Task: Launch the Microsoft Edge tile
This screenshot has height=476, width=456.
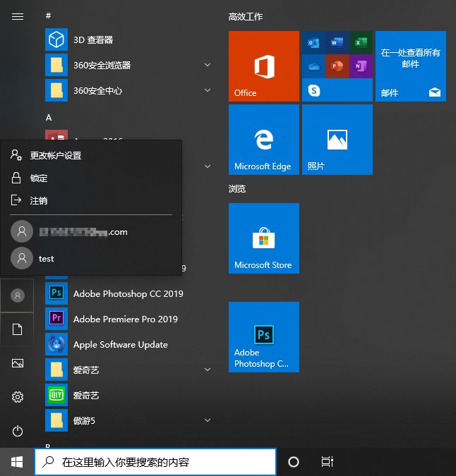Action: (264, 140)
